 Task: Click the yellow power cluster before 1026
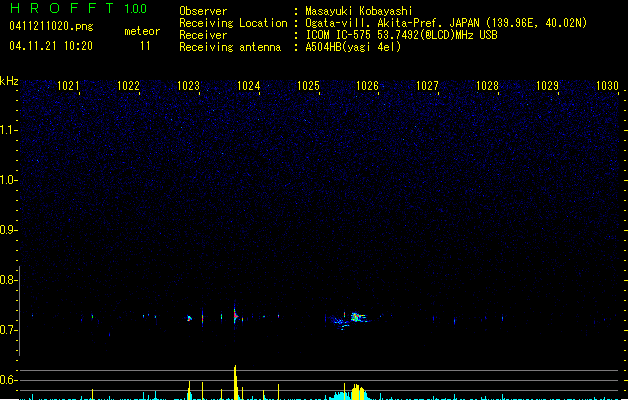point(358,392)
